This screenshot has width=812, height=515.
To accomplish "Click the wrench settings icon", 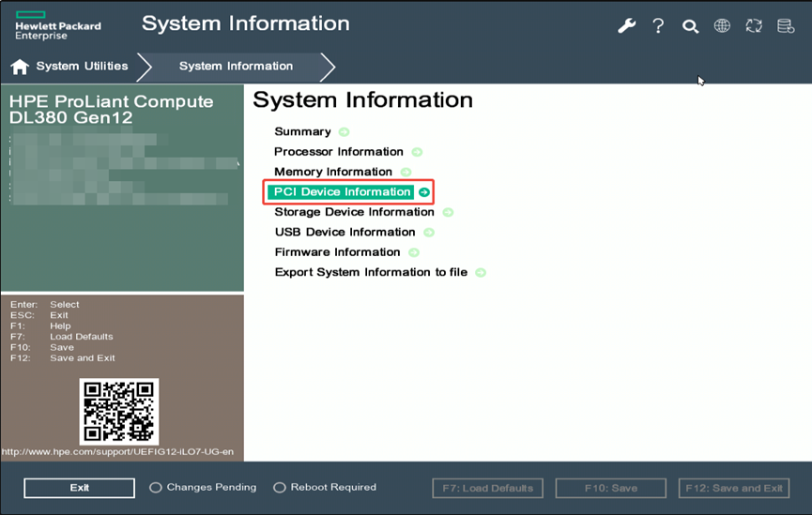I will pyautogui.click(x=626, y=26).
